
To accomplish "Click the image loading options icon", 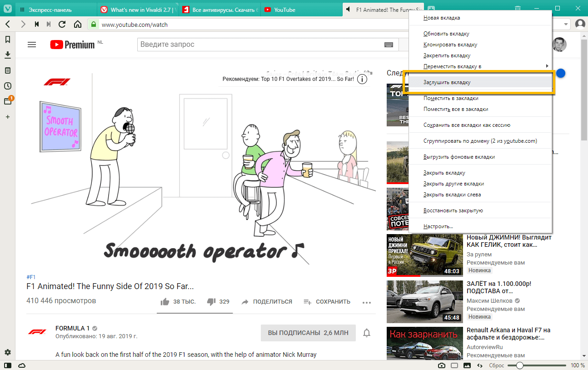I will (467, 365).
